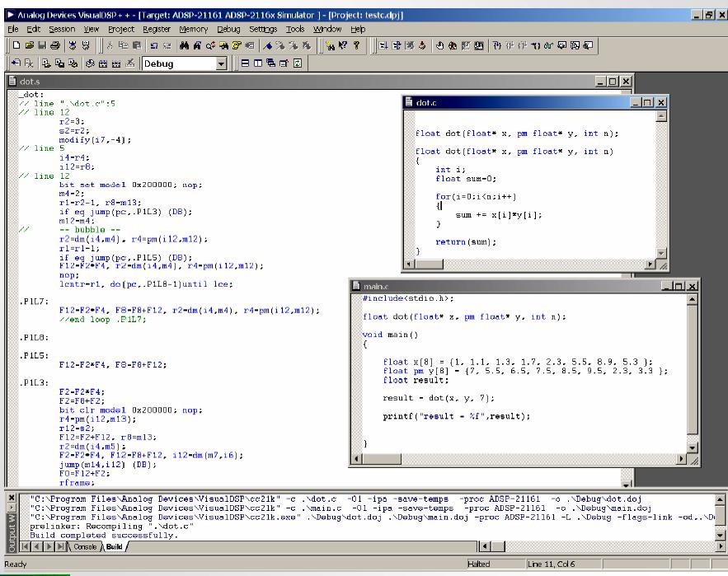Screen dimensions: 728x576
Task: Click the 'Build completed successfully.' output line
Action: pos(104,536)
